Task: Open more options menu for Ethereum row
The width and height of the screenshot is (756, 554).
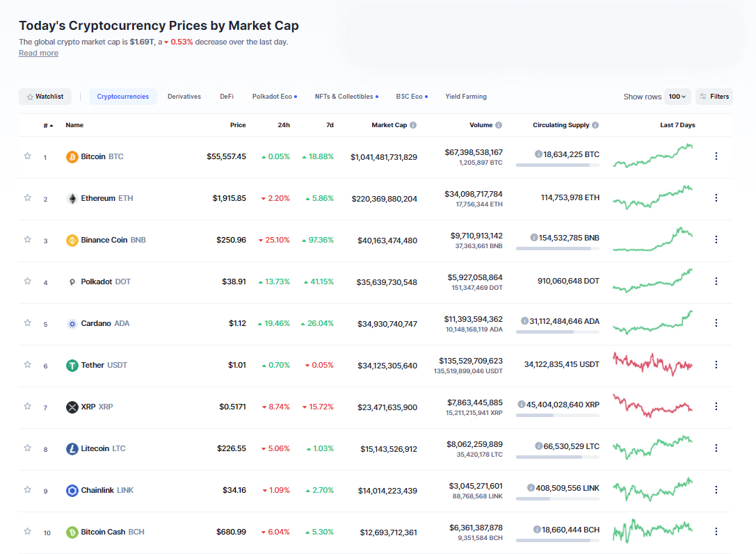Action: [716, 197]
